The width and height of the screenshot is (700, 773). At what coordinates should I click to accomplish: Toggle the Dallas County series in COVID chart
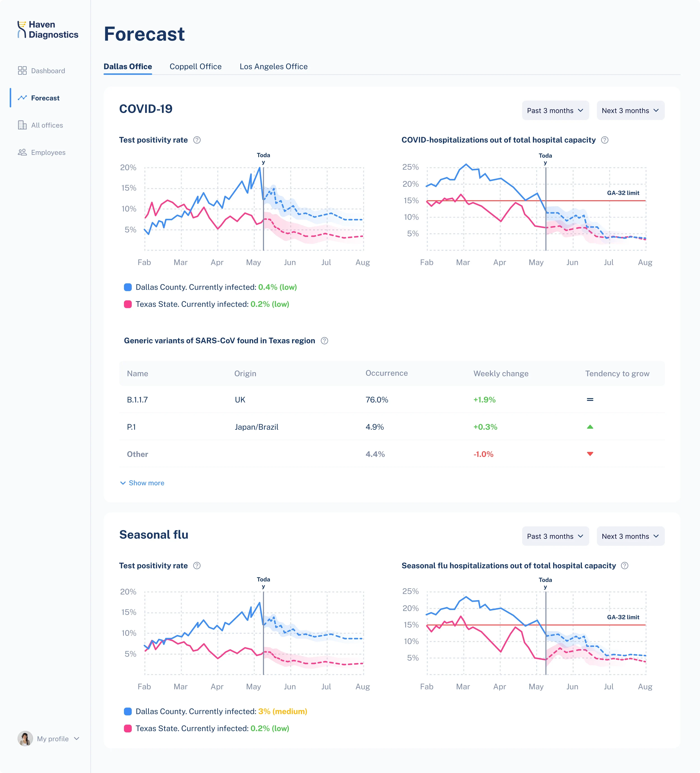click(128, 287)
